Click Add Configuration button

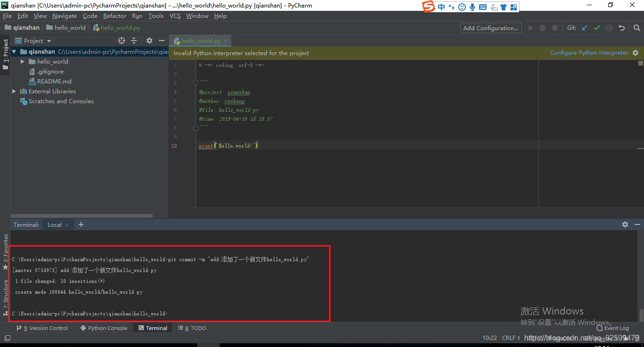(x=491, y=28)
